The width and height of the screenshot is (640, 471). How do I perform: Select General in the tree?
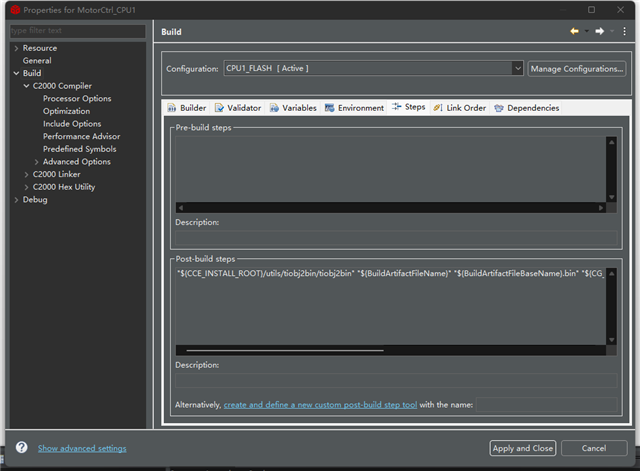37,60
